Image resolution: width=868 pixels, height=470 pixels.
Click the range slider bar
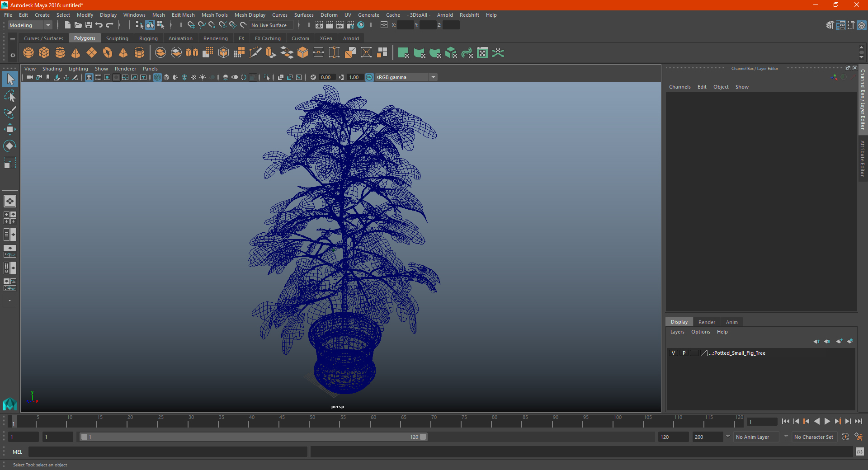253,437
